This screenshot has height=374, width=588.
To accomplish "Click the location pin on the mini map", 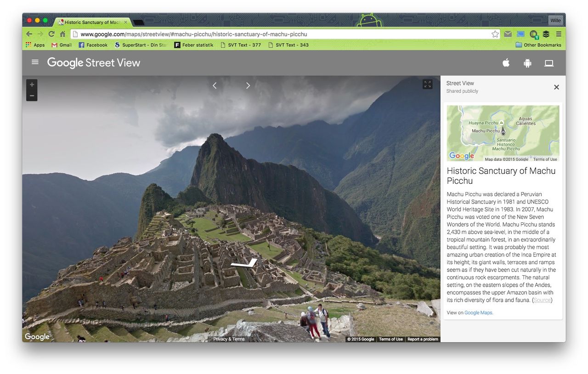I will (x=503, y=131).
